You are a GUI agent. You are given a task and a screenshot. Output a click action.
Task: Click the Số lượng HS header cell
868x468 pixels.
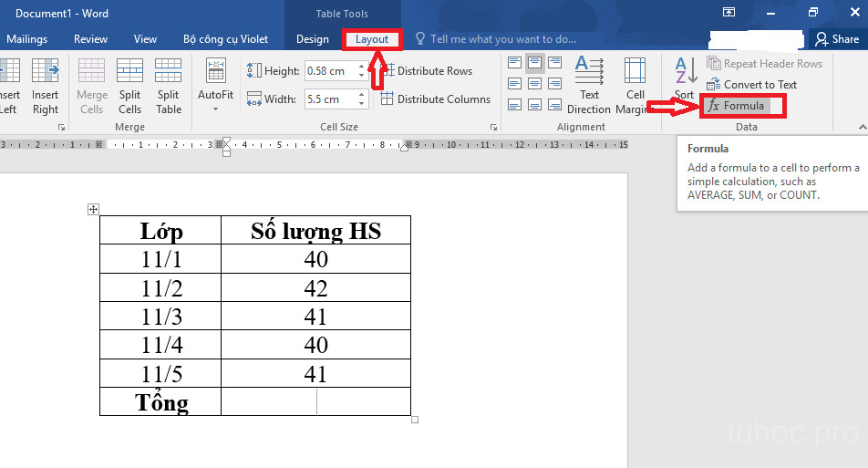point(315,230)
